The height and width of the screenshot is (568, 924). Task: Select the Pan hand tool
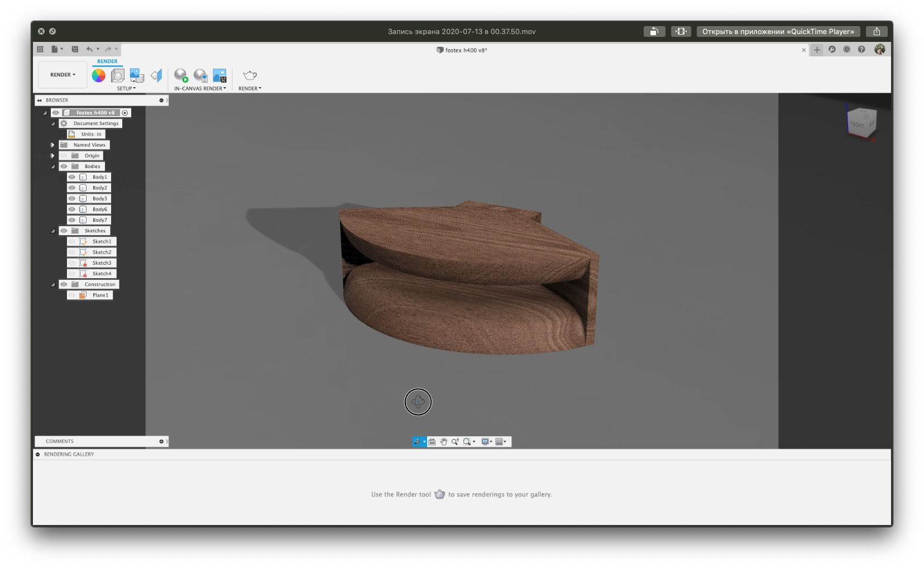click(443, 442)
